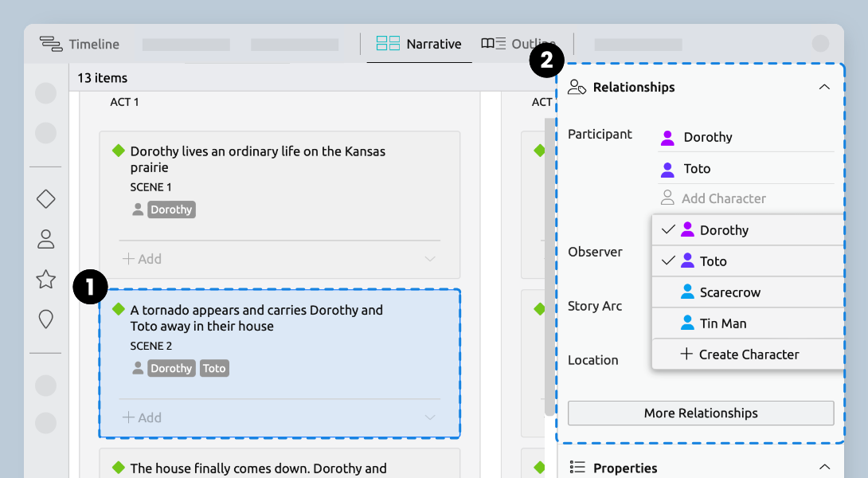Viewport: 868px width, 478px height.
Task: Click the Observer label
Action: (x=595, y=252)
